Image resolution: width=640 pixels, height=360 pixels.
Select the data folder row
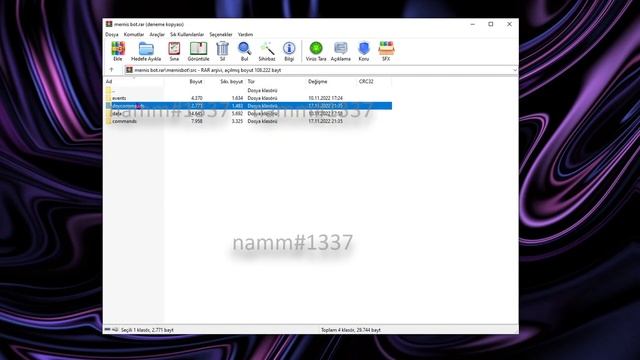248,113
